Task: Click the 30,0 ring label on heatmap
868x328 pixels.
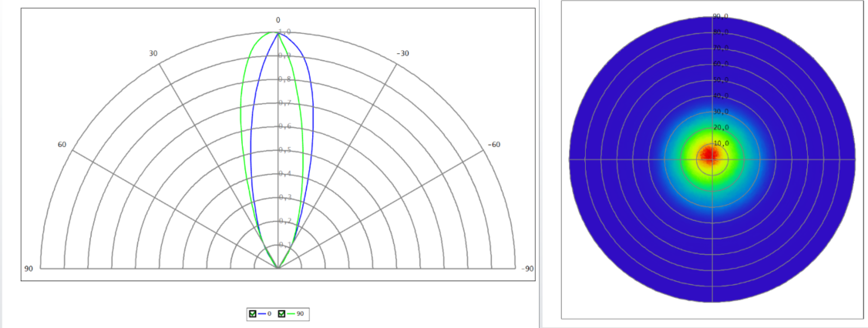Action: (720, 112)
